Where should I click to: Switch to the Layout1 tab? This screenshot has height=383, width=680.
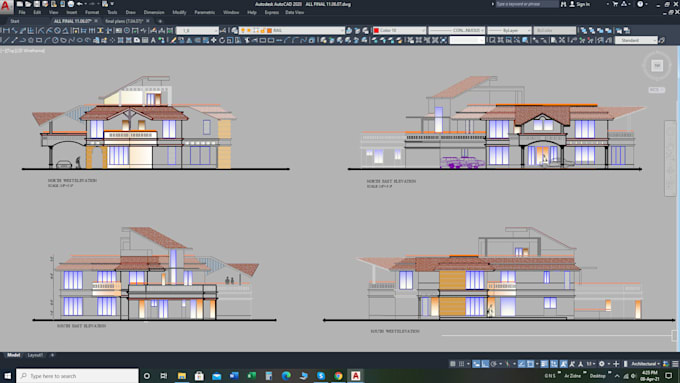[x=35, y=355]
